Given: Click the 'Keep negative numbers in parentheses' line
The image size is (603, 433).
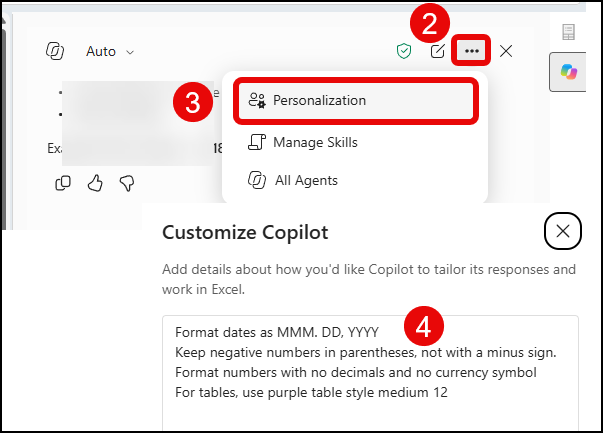Looking at the screenshot, I should click(366, 352).
